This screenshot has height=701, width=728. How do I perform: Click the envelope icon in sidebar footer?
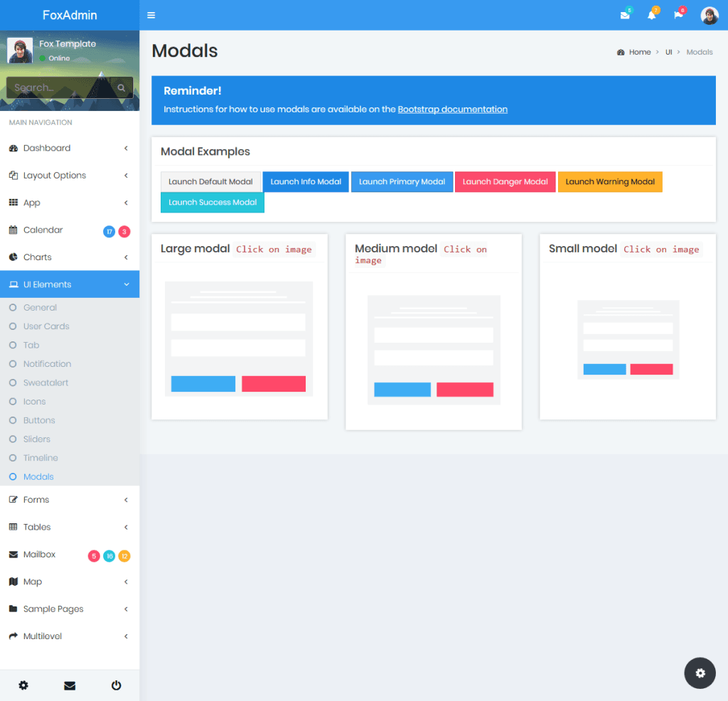(x=70, y=685)
